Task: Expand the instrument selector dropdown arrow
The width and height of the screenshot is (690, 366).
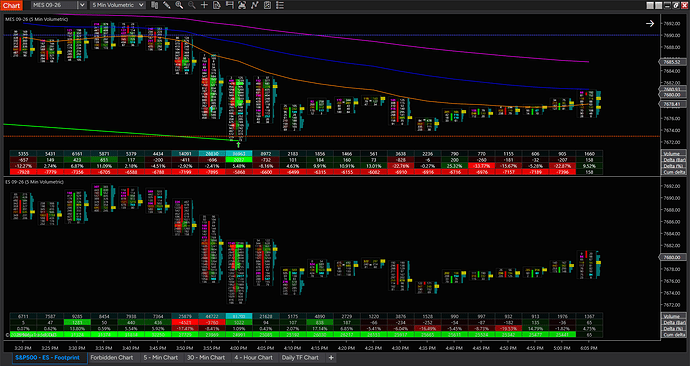Action: click(82, 5)
